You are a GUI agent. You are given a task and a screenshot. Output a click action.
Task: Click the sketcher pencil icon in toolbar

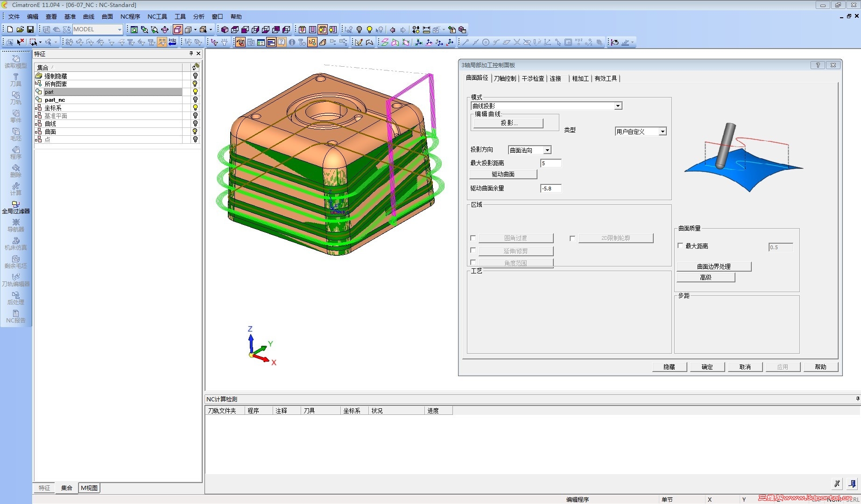359,42
